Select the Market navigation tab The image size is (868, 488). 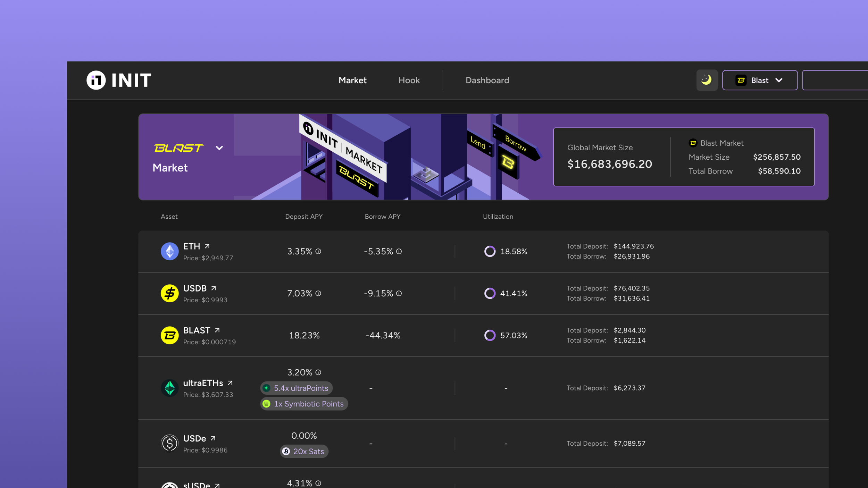click(352, 80)
